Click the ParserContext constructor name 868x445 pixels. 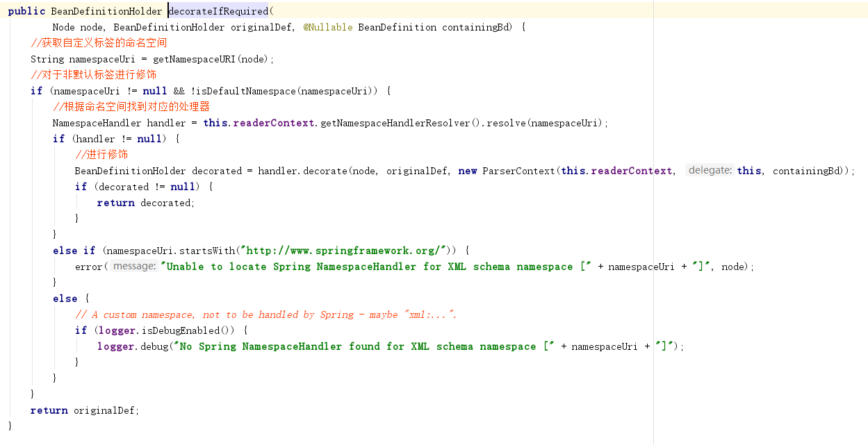click(518, 171)
